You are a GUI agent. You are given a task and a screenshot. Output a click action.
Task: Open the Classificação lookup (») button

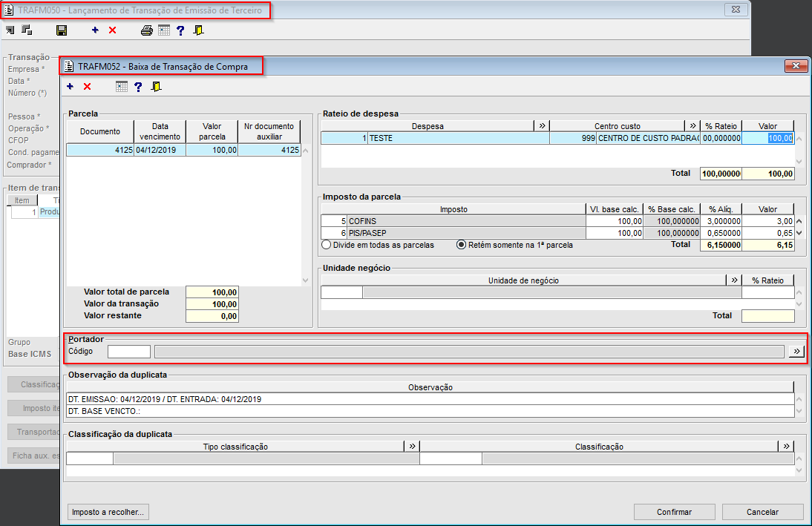(x=786, y=447)
